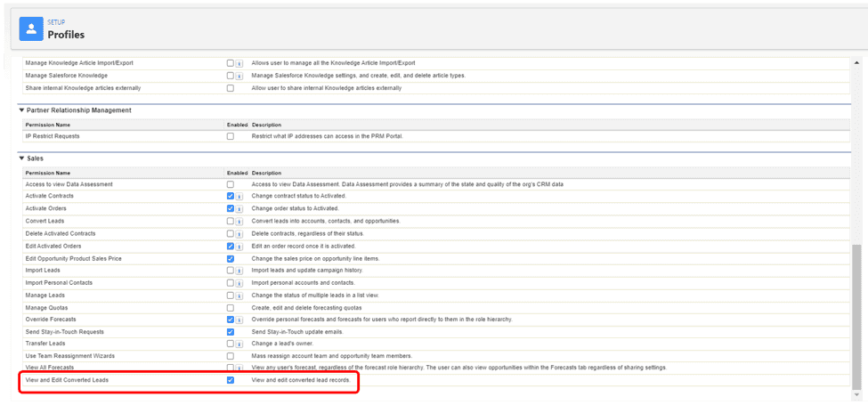Uncheck Send Stay-in-Touch Requests checkbox
The image size is (868, 405).
(x=231, y=332)
